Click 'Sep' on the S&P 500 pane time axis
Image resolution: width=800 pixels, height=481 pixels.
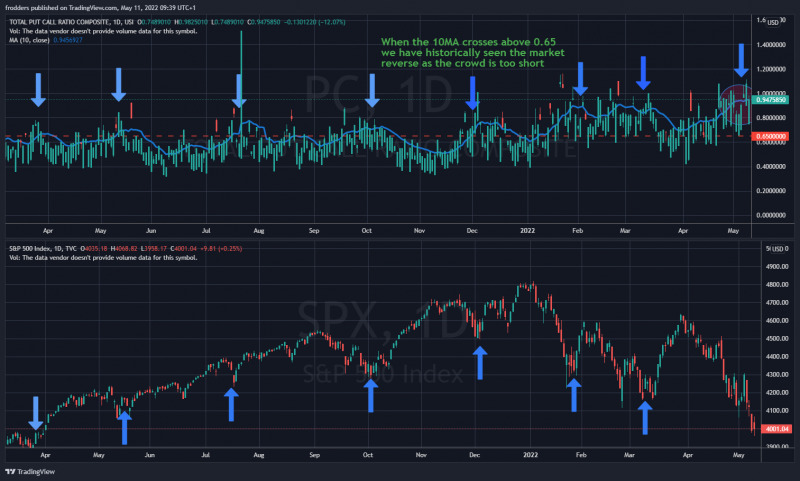coord(314,455)
